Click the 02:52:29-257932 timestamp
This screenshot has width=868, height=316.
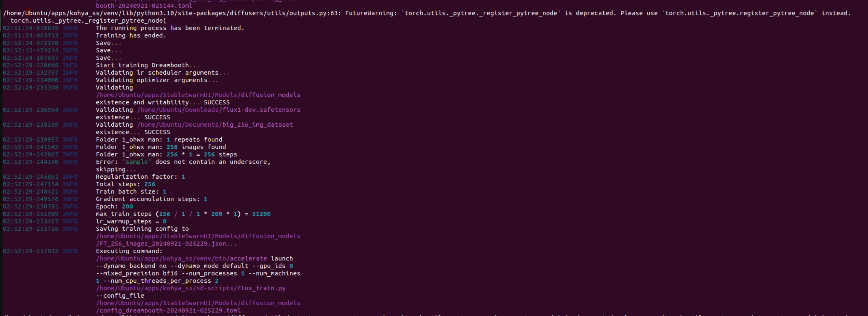(x=30, y=251)
